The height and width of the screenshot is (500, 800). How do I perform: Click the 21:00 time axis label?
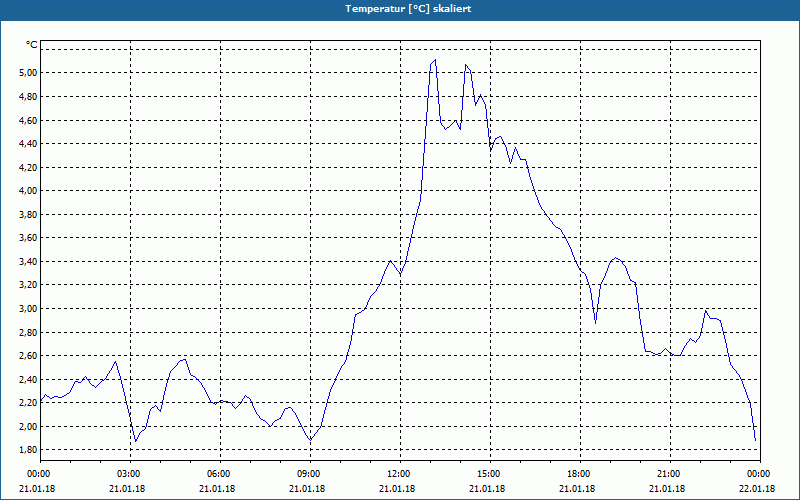coord(669,473)
